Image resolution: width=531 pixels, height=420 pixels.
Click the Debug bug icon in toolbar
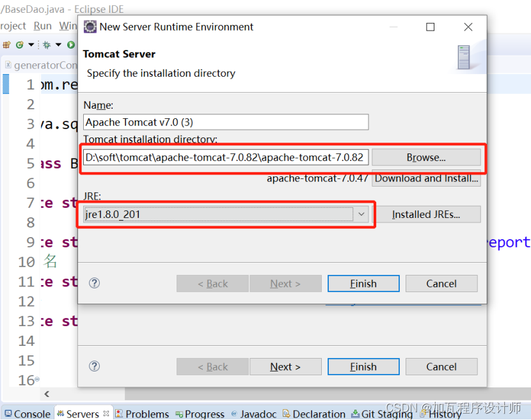[x=47, y=44]
